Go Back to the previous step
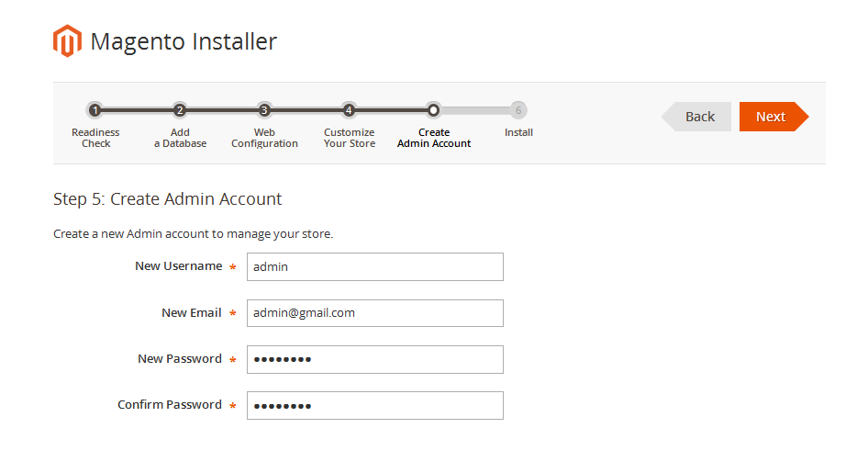868x473 pixels. pyautogui.click(x=696, y=117)
